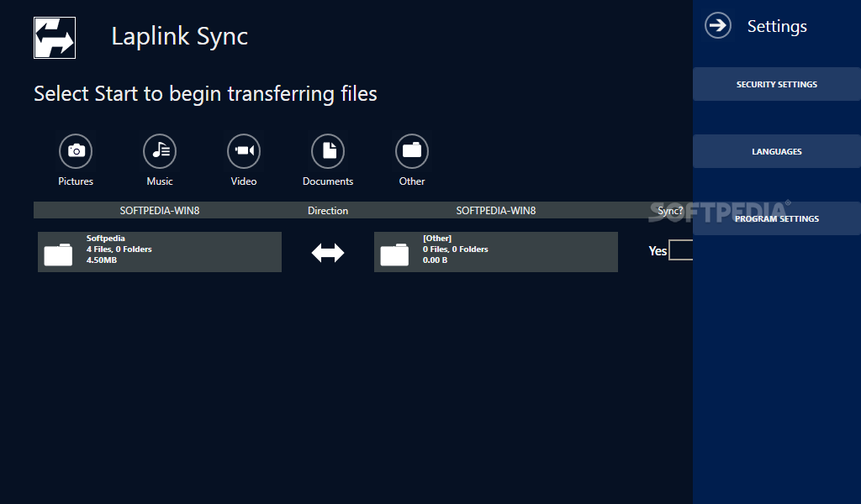Click the Pictures label text
861x504 pixels.
pos(76,181)
